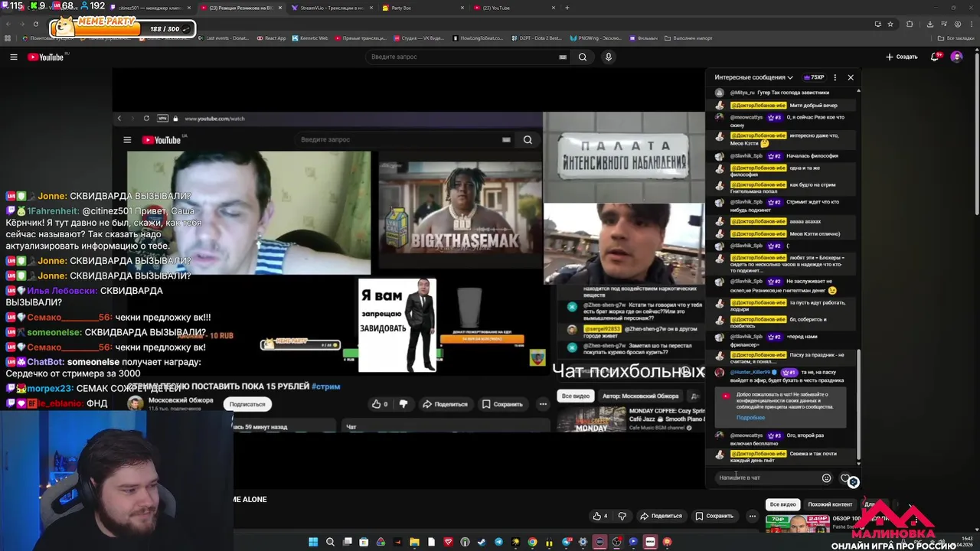Open the HowLongToBeat bookmark

pyautogui.click(x=478, y=37)
